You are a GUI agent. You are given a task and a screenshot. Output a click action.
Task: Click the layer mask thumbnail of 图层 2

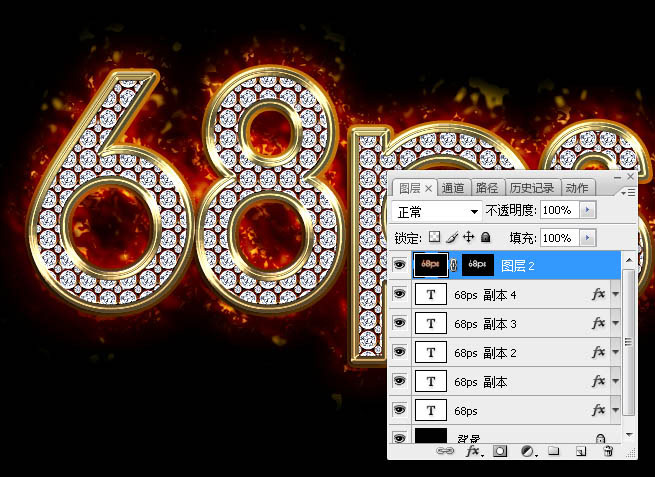point(478,265)
